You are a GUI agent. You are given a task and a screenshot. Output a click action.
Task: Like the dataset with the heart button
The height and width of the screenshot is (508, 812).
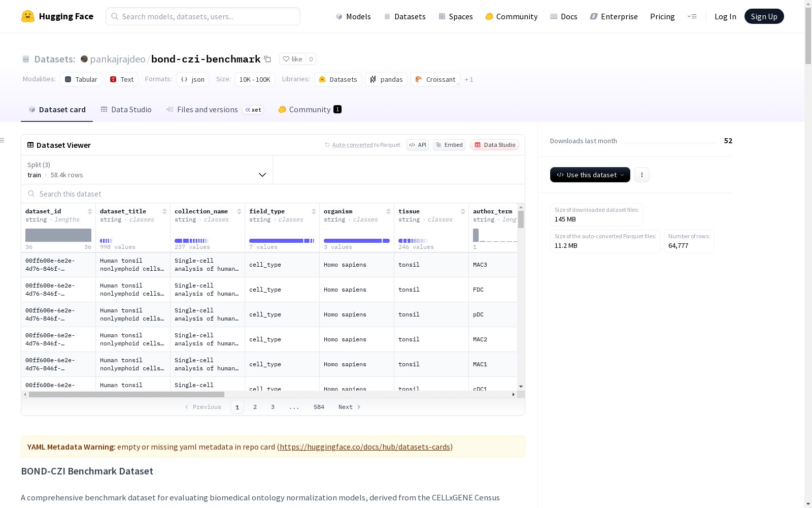coord(292,59)
